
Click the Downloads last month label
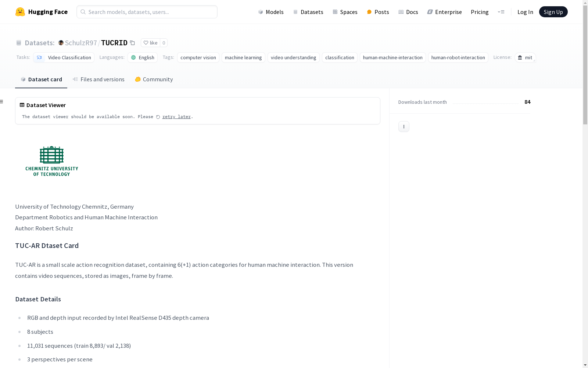pyautogui.click(x=423, y=102)
